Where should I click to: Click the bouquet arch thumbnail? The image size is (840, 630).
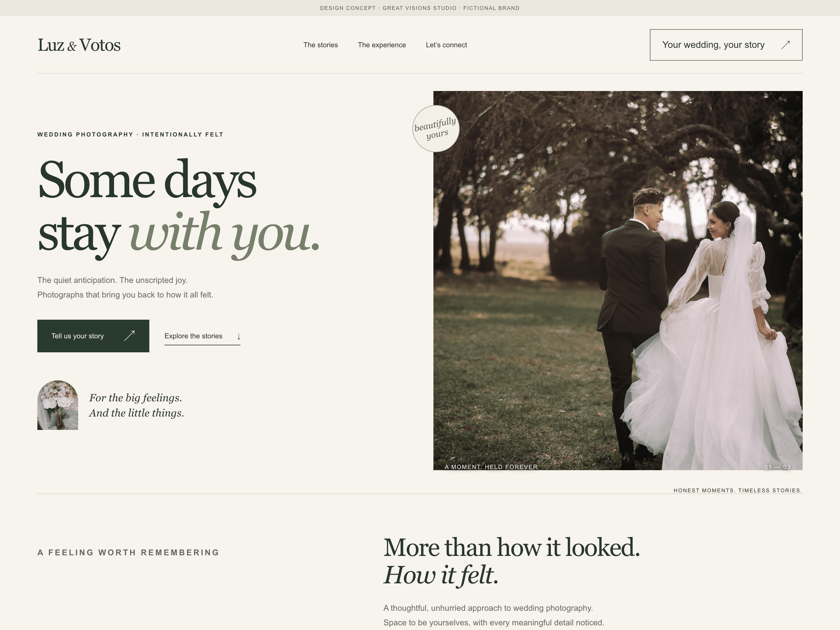58,405
